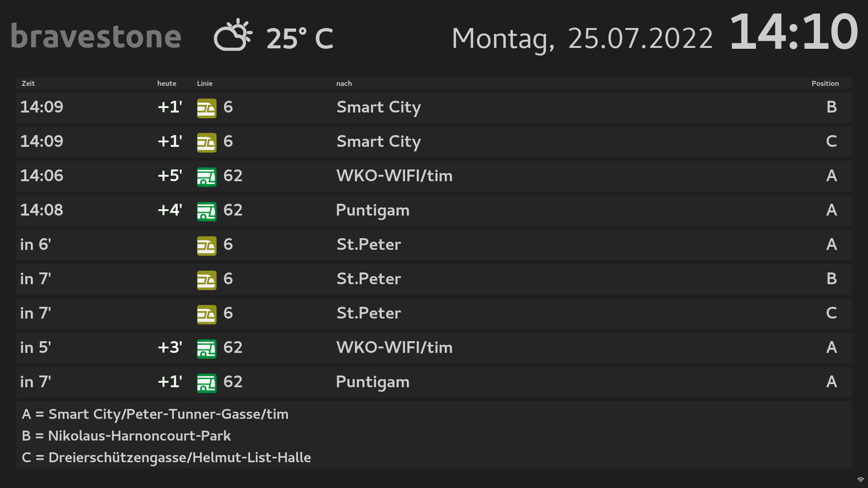868x488 pixels.
Task: Click the bus icon for 14:08 Puntigam
Action: (x=207, y=211)
